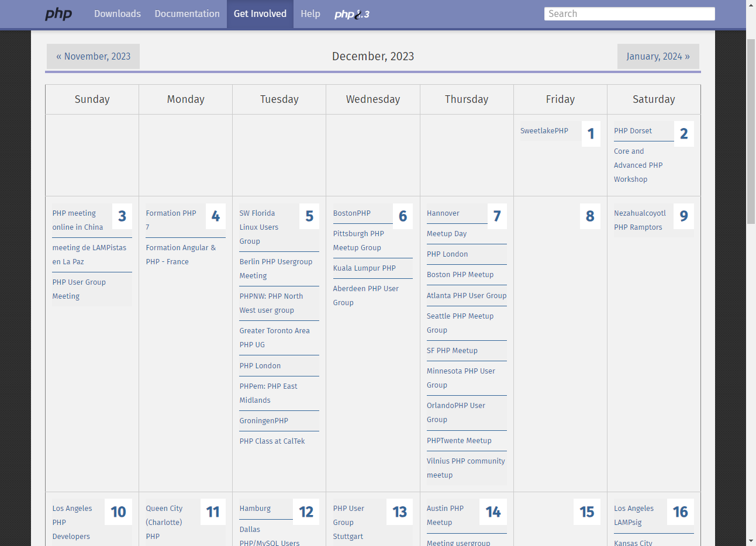Open the BostonPHP event on the 6th
The image size is (756, 546).
pyautogui.click(x=352, y=213)
